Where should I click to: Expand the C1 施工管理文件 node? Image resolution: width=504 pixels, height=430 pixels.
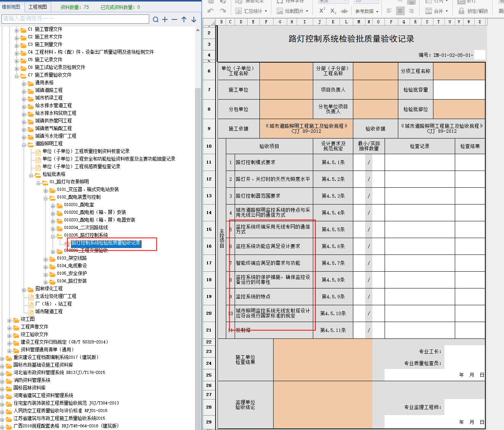click(17, 30)
